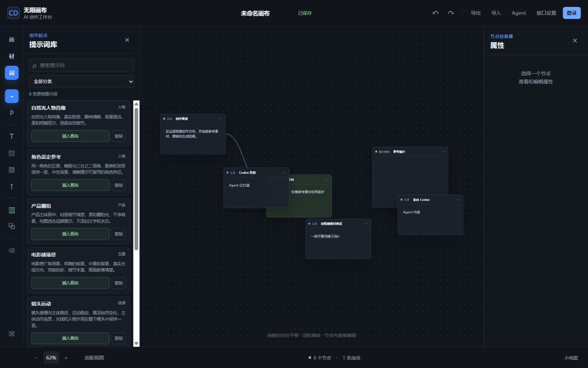588x368 pixels.
Task: Click the upward arrow upload tool
Action: coord(11,186)
